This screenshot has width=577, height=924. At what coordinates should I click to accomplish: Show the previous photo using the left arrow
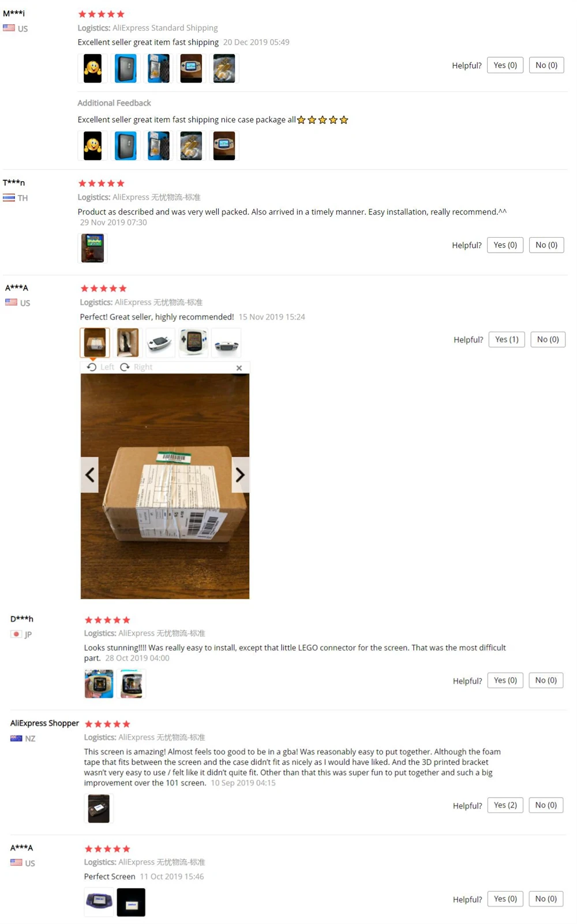point(89,475)
